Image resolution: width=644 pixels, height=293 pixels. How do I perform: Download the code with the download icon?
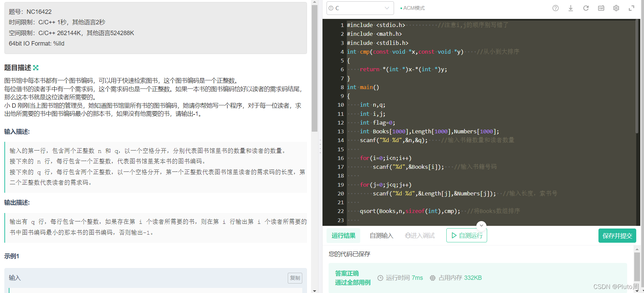570,8
